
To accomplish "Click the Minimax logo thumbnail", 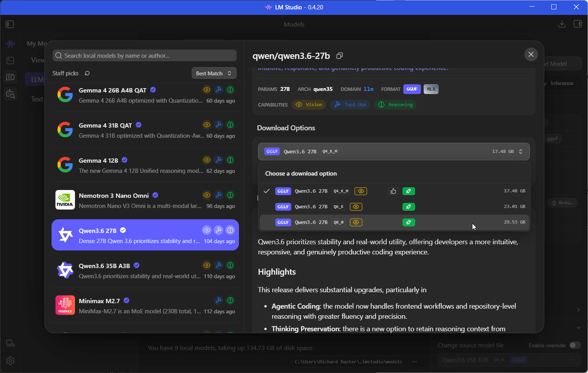I will (65, 305).
